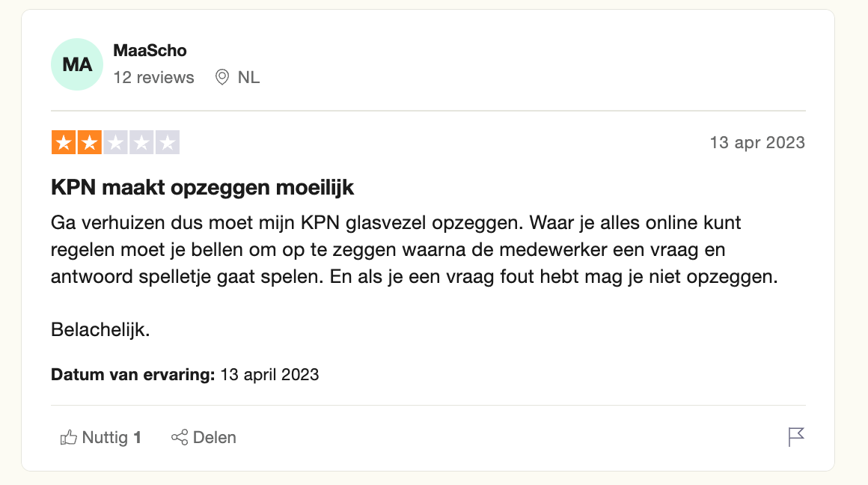Click the first orange rating star
Screen dimensions: 868x485
64,142
